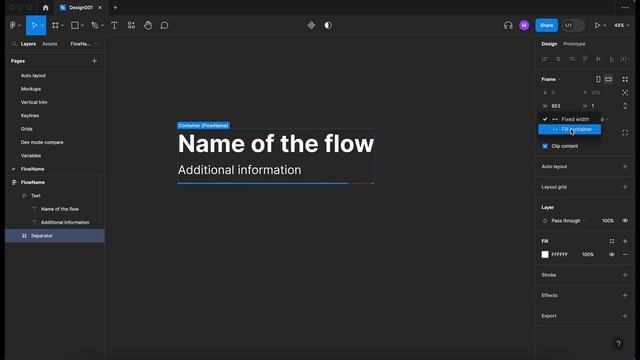Open the help question mark button
This screenshot has width=640, height=360.
pos(618,344)
